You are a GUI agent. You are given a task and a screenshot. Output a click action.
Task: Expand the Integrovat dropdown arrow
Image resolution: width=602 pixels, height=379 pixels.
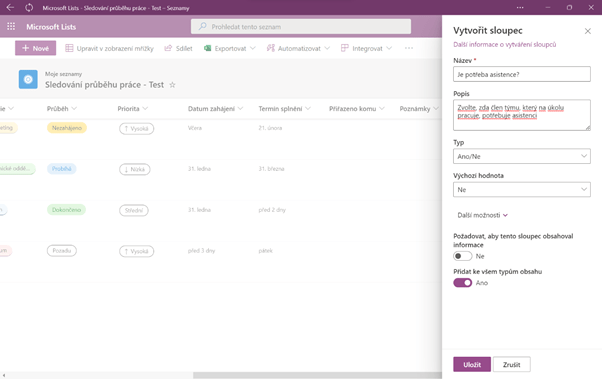[x=389, y=48]
